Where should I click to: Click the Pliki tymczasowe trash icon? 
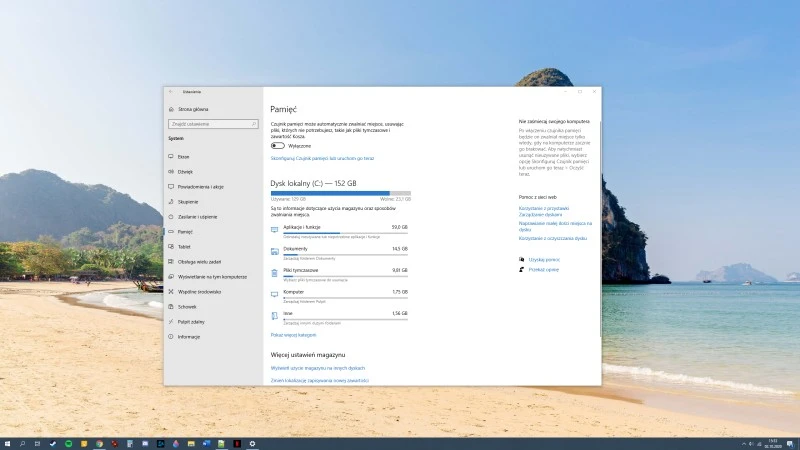(x=274, y=273)
